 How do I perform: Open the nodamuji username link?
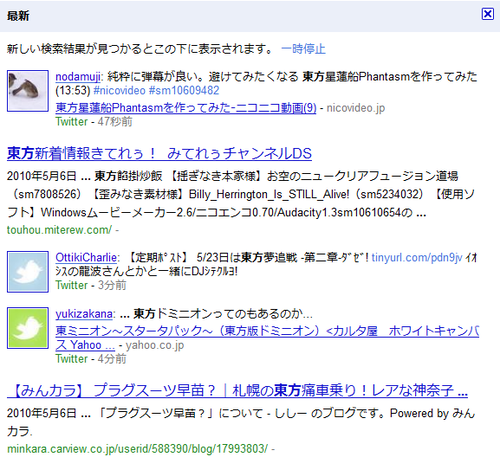pos(78,77)
